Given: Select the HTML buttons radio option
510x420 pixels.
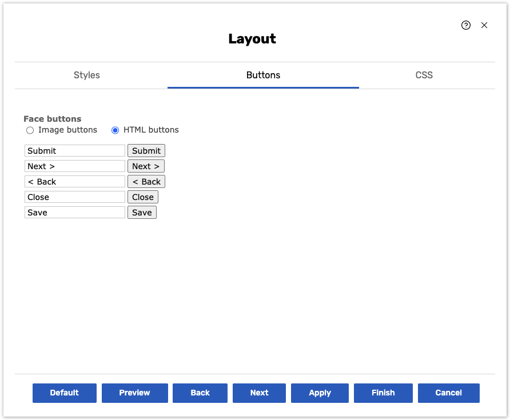Looking at the screenshot, I should [115, 130].
